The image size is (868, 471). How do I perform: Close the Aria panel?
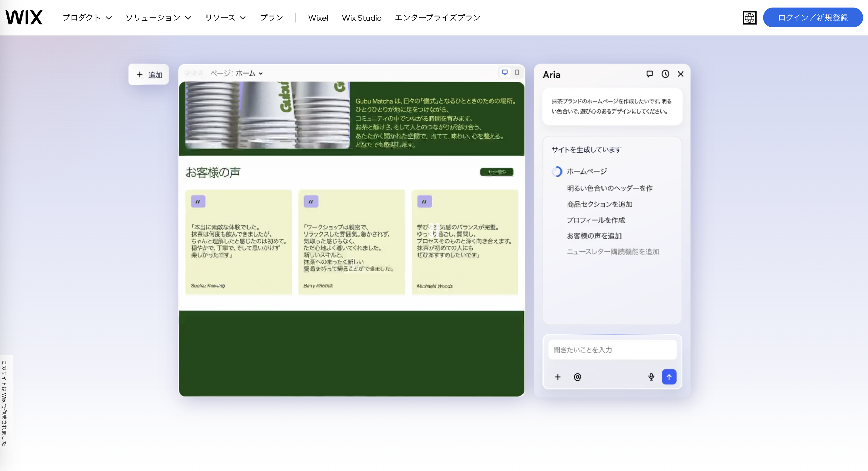click(680, 74)
